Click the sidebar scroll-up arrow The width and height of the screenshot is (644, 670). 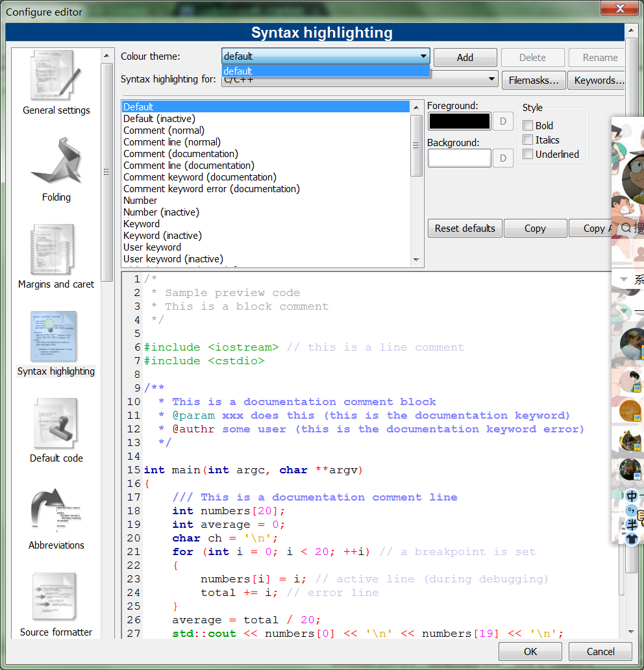[x=106, y=56]
